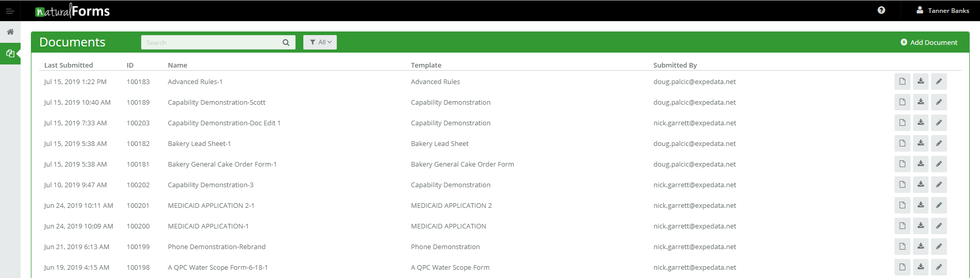Edit MEDICAID APPLICATION 2-1 with pencil icon
The width and height of the screenshot is (980, 278).
click(x=939, y=205)
